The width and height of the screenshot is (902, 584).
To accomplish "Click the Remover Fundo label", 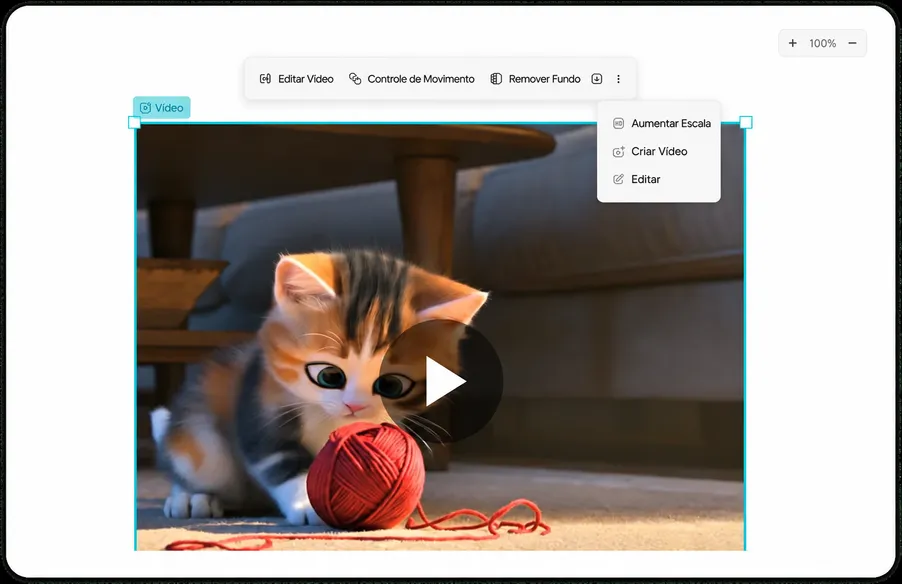I will (544, 79).
